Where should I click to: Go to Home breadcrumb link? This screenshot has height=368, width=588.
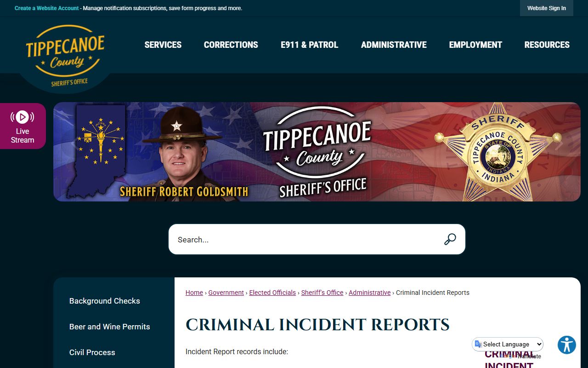(194, 293)
